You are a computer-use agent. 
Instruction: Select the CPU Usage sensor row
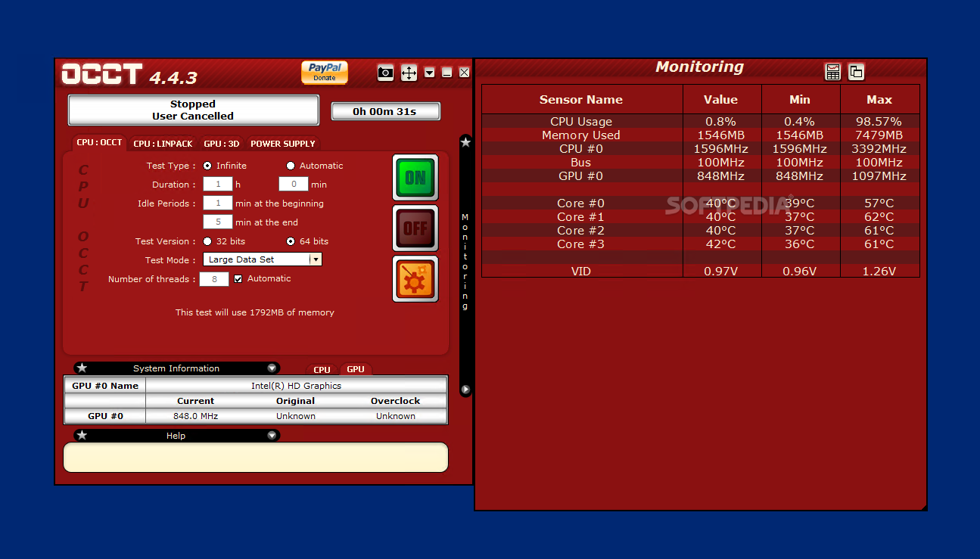[701, 122]
